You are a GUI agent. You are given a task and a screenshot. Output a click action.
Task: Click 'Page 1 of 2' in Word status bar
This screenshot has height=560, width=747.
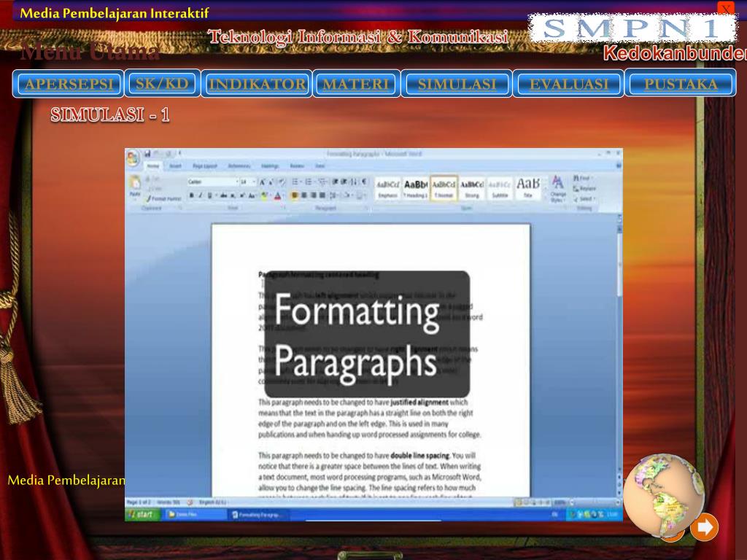[139, 502]
